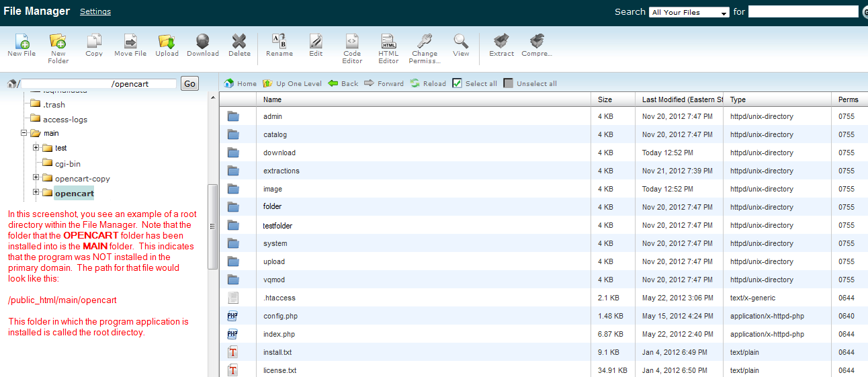Screen dimensions: 868x377
Task: Expand the test folder tree node
Action: [36, 148]
